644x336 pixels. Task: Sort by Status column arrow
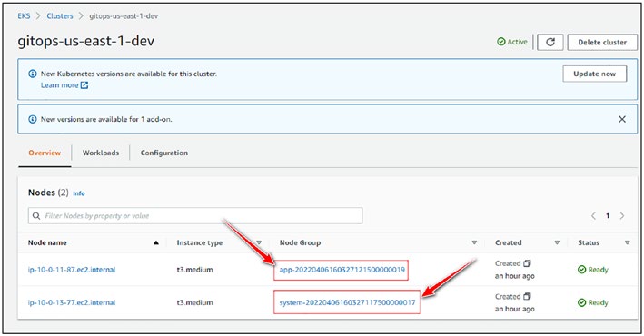tap(627, 242)
